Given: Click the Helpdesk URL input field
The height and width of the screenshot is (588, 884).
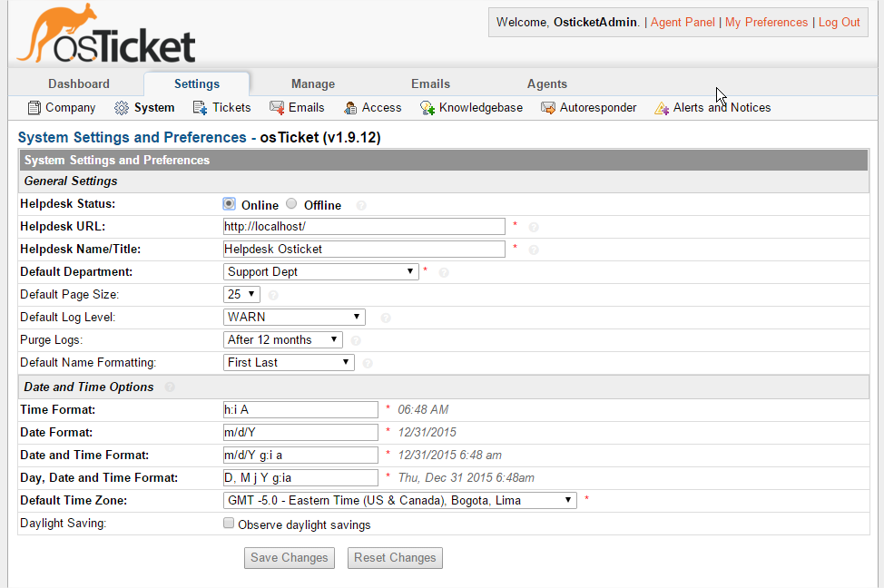Looking at the screenshot, I should point(364,226).
